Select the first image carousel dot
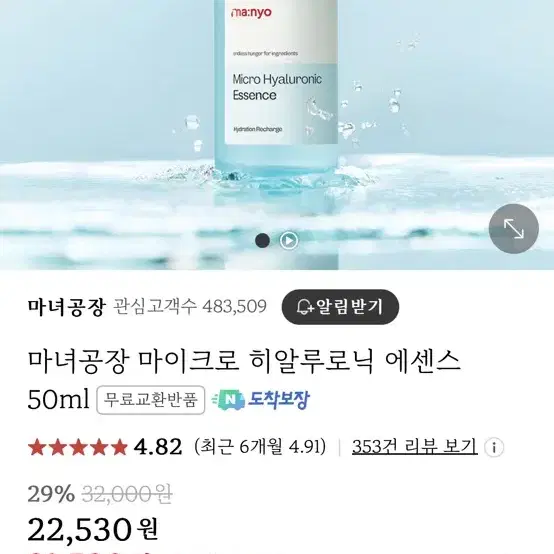Screen dimensions: 554x554 (263, 241)
